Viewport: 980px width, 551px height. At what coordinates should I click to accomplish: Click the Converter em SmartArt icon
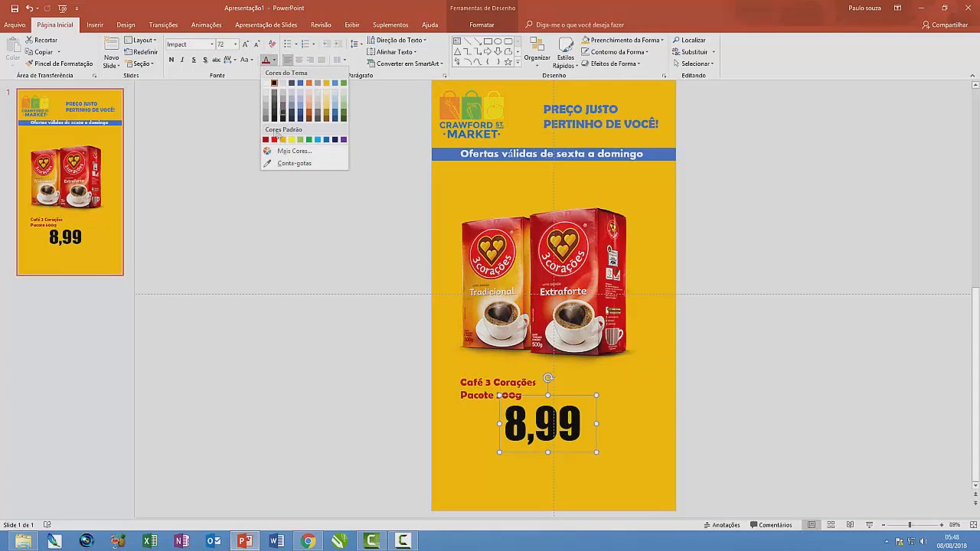coord(371,64)
